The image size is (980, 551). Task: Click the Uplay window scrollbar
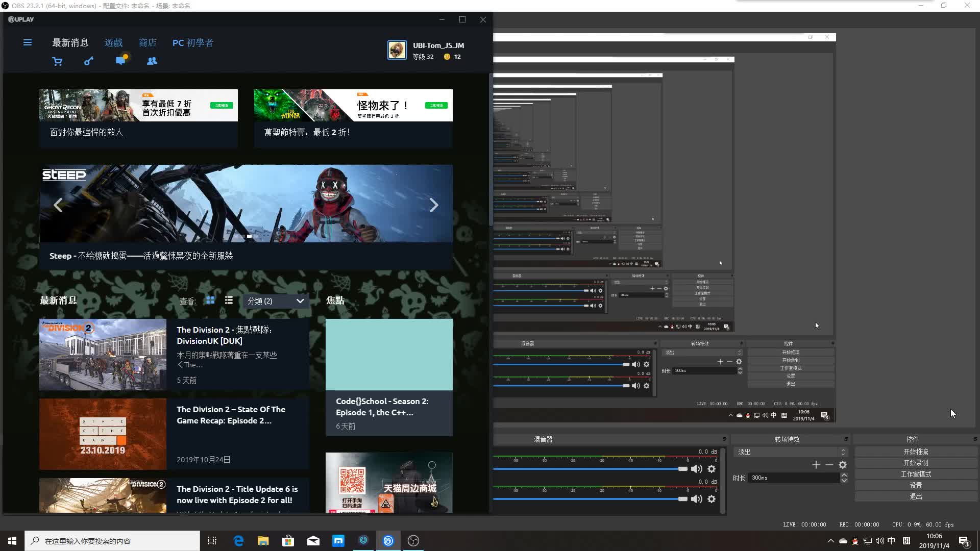(x=491, y=149)
